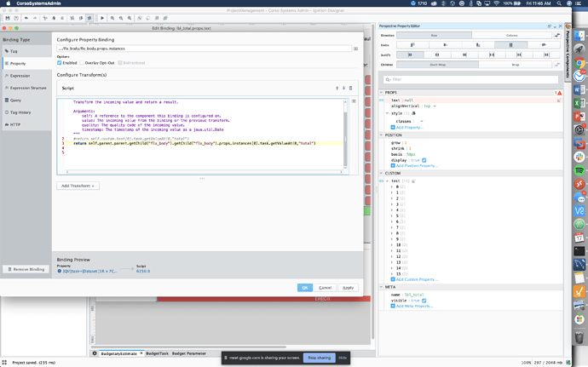Select Expression Structure binding type
Screen dimensions: 588x367
coord(27,88)
